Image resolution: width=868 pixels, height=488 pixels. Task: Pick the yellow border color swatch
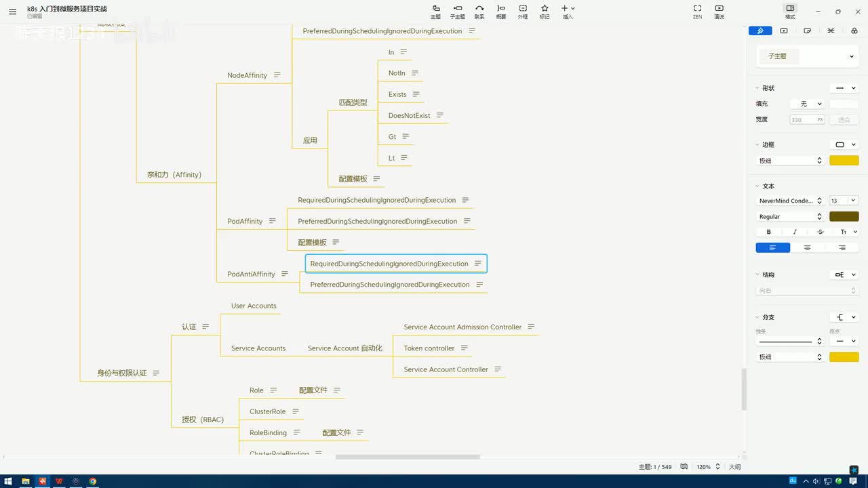tap(844, 161)
